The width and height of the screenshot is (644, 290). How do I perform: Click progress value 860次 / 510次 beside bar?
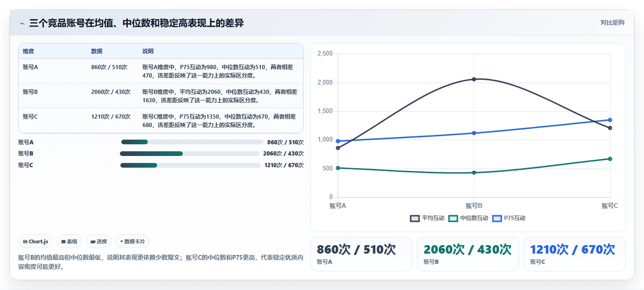[x=285, y=142]
